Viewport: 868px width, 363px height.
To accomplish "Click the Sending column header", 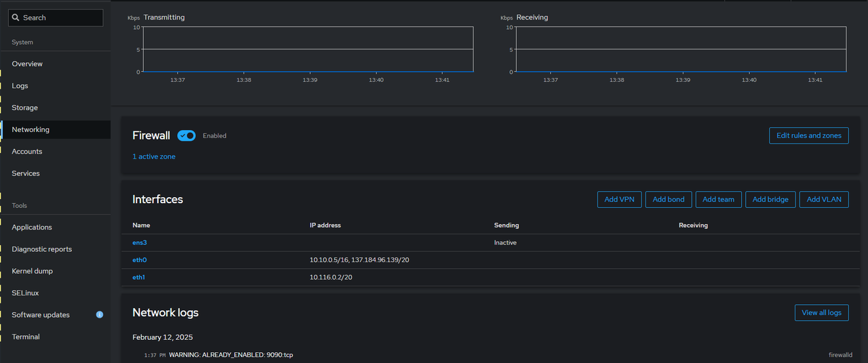I will [507, 226].
